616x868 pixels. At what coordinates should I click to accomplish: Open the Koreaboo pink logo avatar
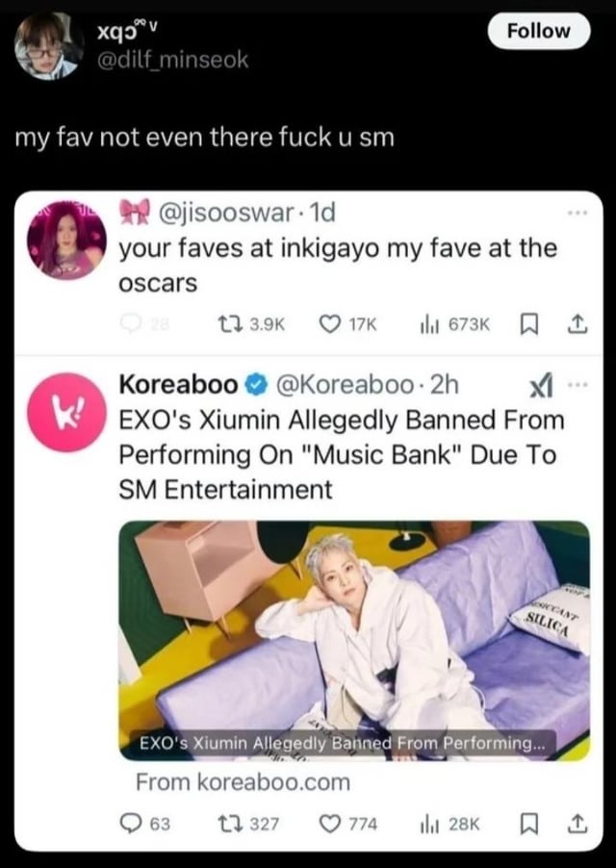click(67, 413)
